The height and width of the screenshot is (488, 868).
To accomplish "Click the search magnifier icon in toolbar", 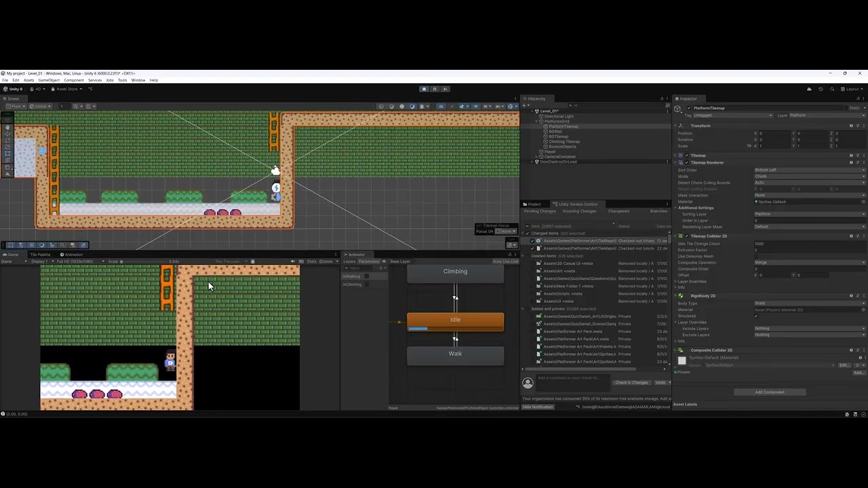I will click(832, 89).
